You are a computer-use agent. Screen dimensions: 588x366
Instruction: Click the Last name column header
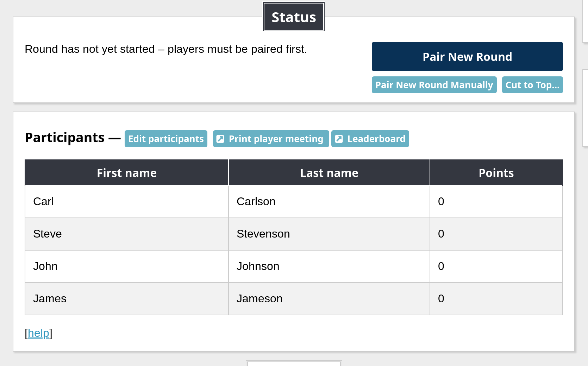(x=329, y=173)
